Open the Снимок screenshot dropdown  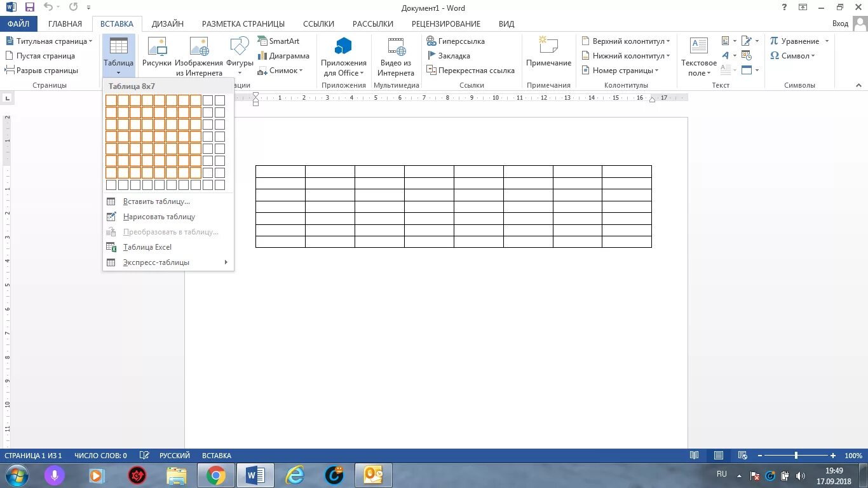(x=280, y=70)
